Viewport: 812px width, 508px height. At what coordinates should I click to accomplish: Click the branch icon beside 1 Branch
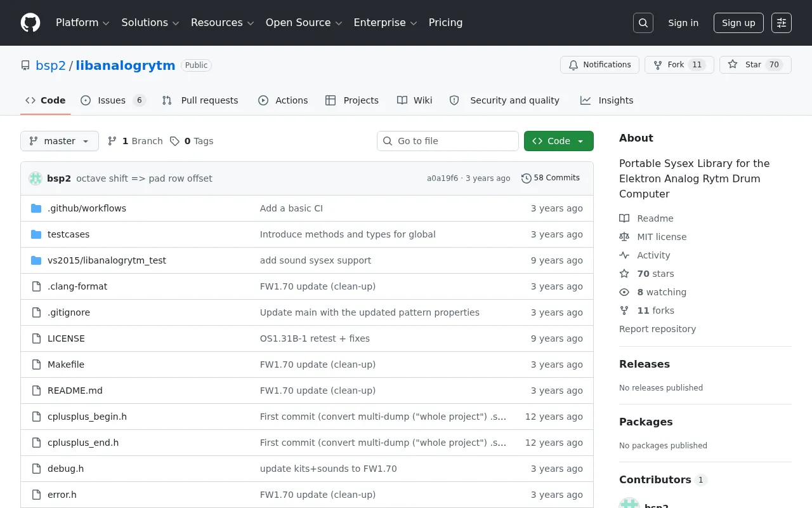[x=112, y=141]
